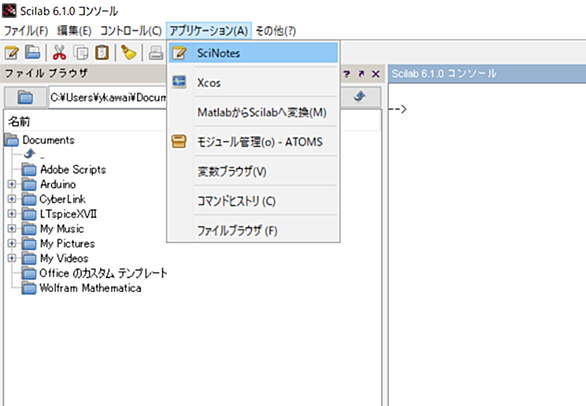Clear console with the broom icon
The width and height of the screenshot is (586, 406).
point(129,53)
